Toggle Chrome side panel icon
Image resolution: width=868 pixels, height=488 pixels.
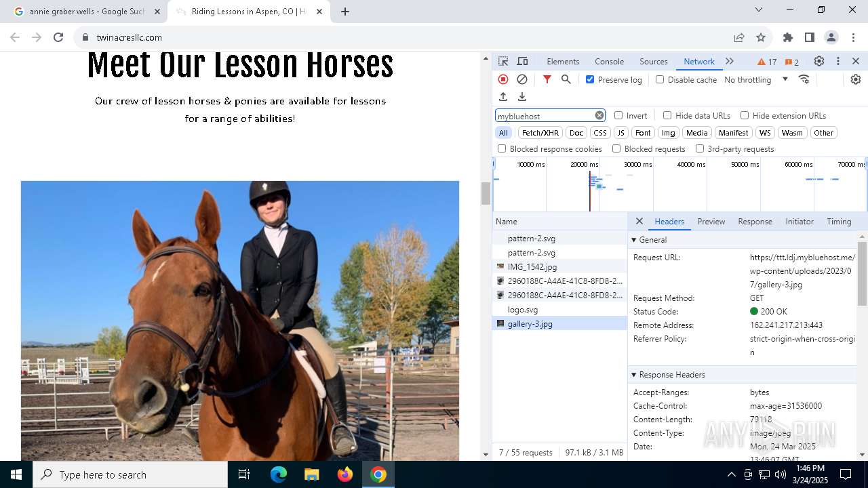(810, 37)
